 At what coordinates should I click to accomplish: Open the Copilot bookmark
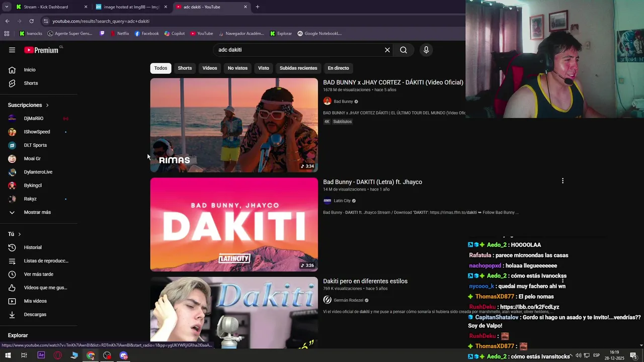174,34
